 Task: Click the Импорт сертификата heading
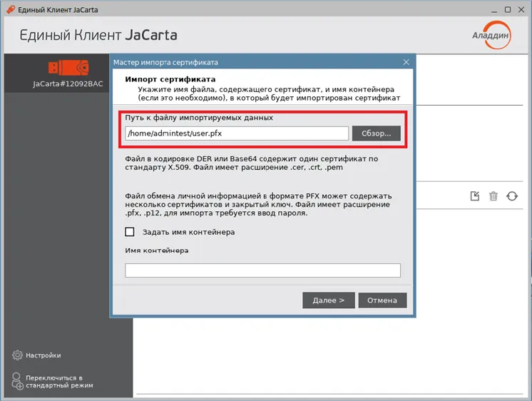pyautogui.click(x=170, y=79)
